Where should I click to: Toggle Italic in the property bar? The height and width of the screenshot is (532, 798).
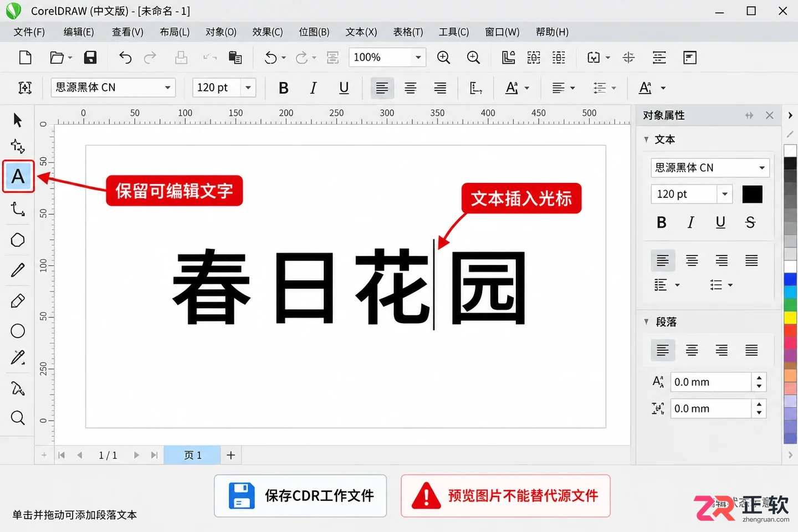pyautogui.click(x=313, y=88)
